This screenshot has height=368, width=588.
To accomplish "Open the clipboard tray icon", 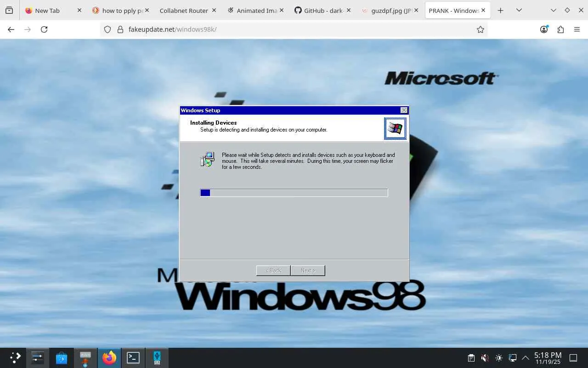I will [471, 358].
